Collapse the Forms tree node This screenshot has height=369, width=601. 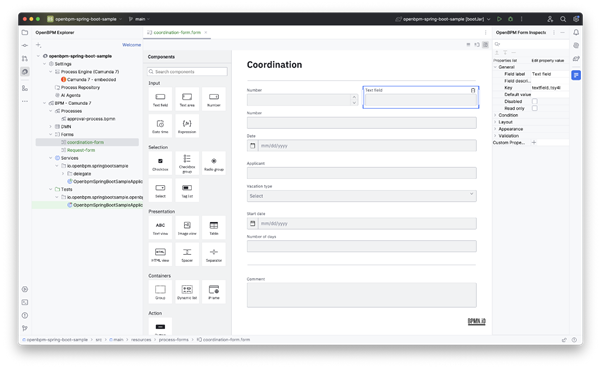(50, 134)
